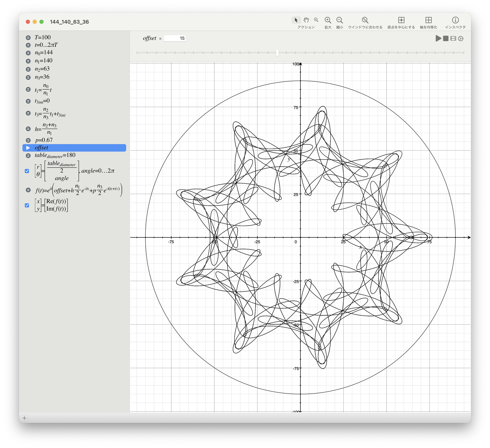Click the bullet icon next to t3 definition
The width and height of the screenshot is (490, 448).
point(28,113)
